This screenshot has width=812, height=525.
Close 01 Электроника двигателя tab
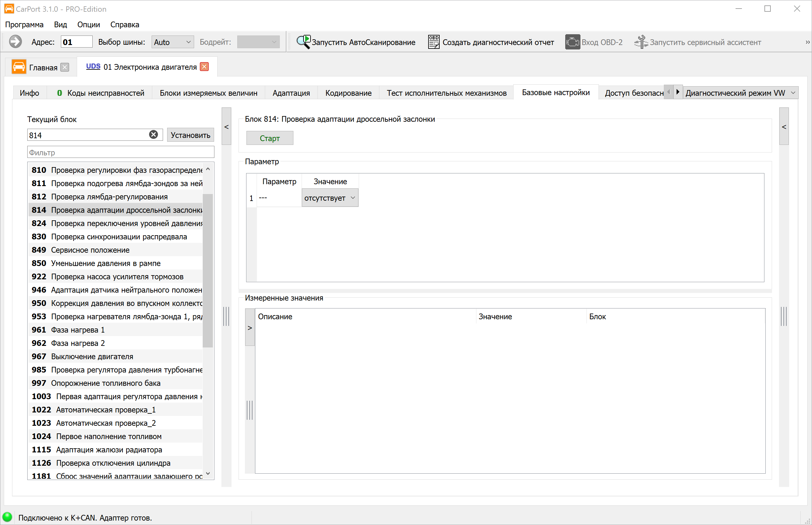(x=204, y=67)
